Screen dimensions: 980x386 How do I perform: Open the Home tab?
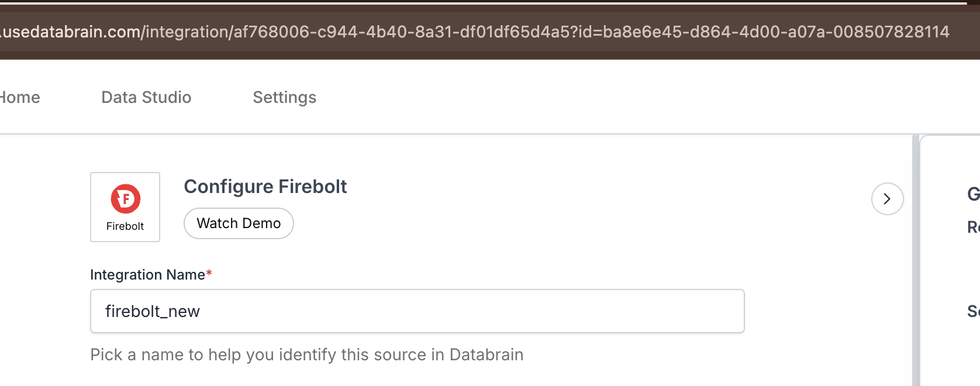[x=20, y=97]
